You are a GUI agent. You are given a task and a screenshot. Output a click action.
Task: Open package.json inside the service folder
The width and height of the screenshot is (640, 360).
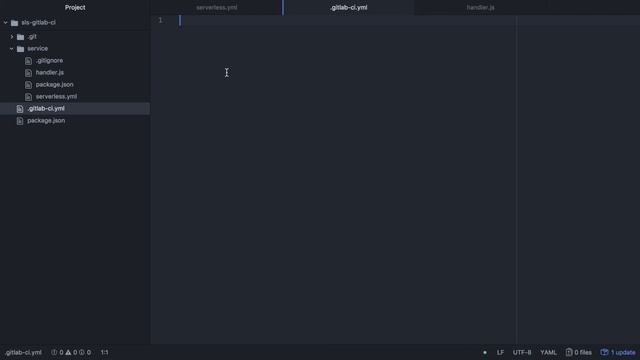55,84
